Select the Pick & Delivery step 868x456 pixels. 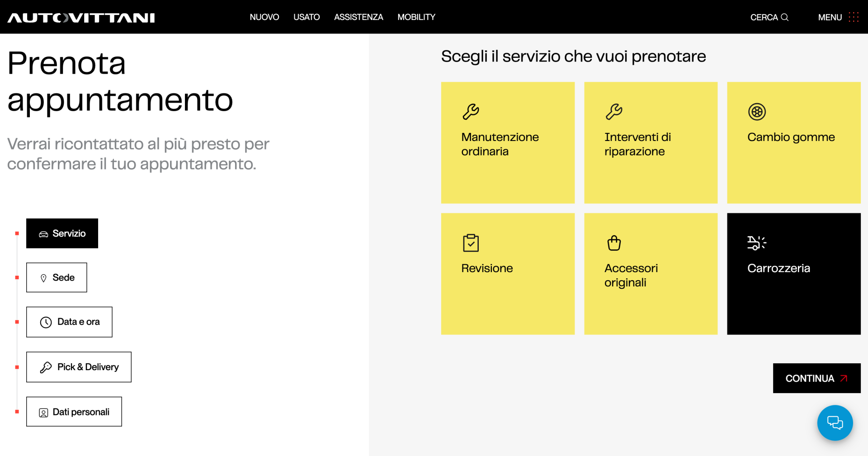[79, 367]
